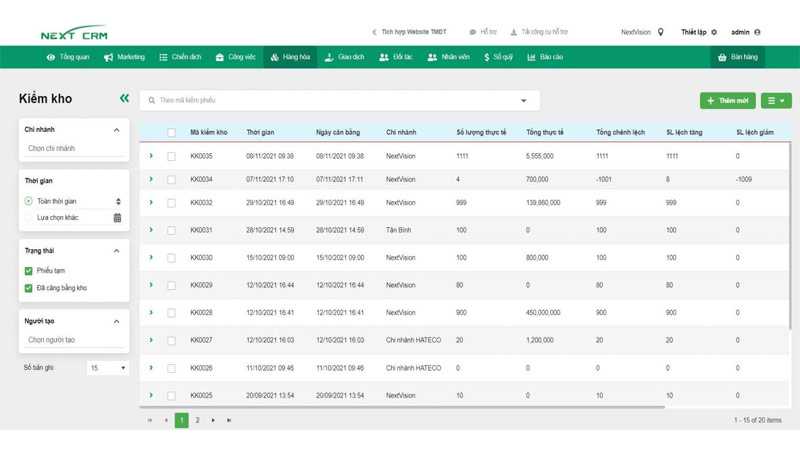Open the Chiến dịch menu
The width and height of the screenshot is (800, 450).
click(x=180, y=57)
